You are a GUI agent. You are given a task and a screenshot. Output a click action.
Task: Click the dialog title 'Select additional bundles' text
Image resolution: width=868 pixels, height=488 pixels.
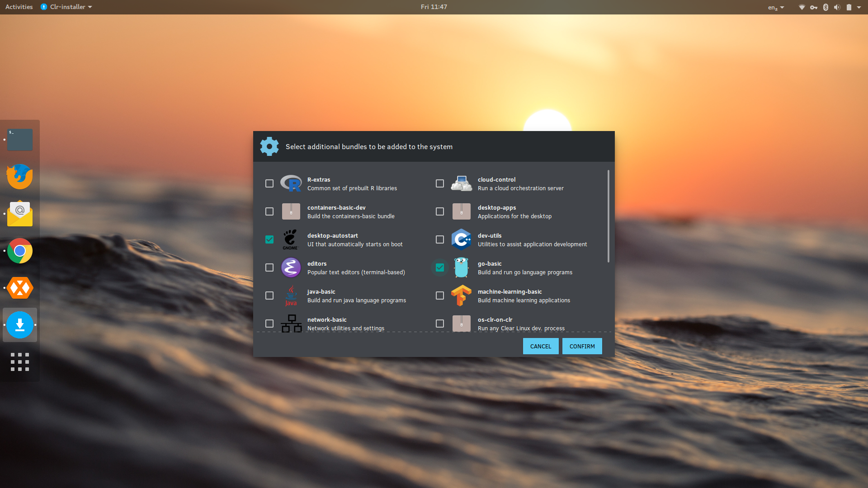[x=369, y=147]
